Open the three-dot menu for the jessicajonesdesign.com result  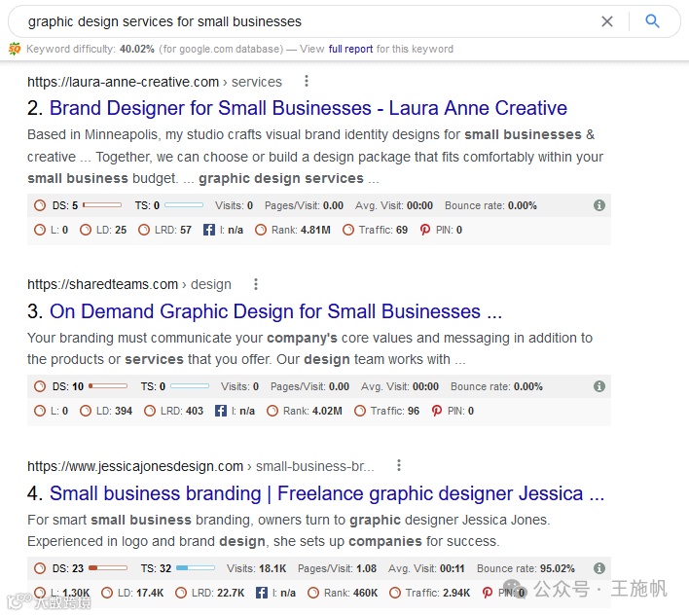[x=399, y=465]
